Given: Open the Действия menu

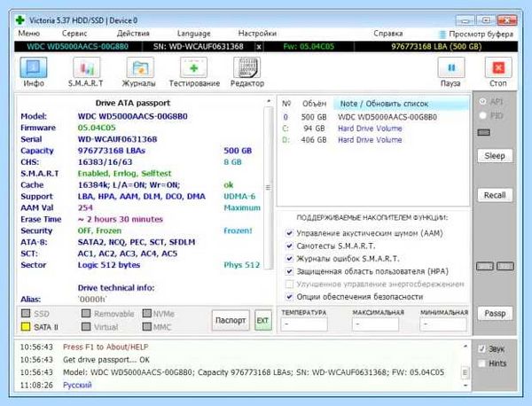Looking at the screenshot, I should pos(133,34).
